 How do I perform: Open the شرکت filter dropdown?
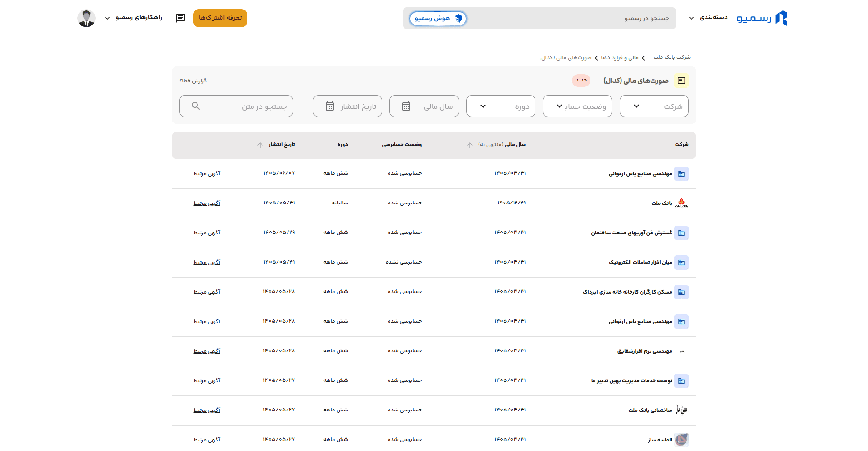[x=654, y=106]
